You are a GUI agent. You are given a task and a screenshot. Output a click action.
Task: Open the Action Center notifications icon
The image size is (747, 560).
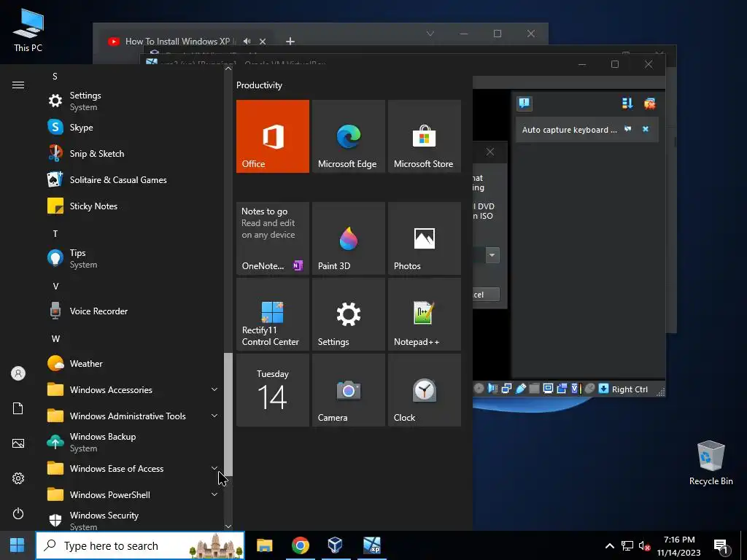721,546
